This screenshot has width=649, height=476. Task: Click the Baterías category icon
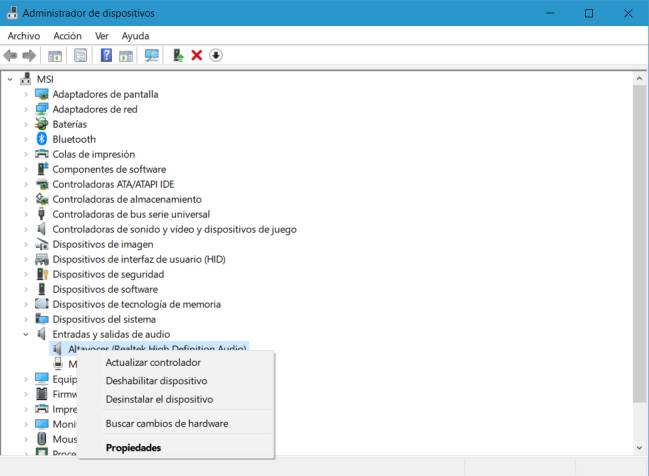[41, 124]
